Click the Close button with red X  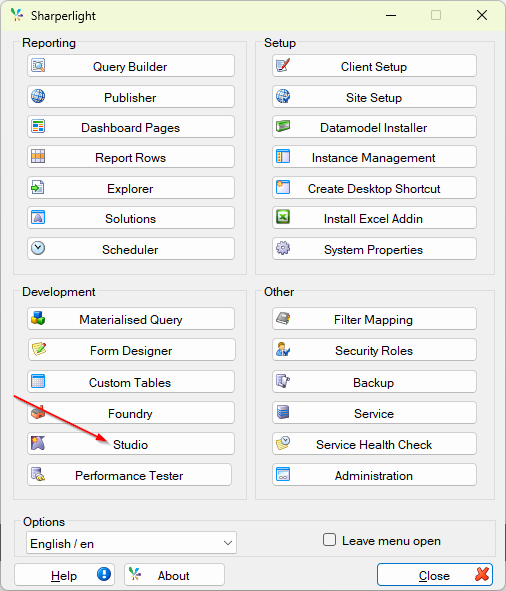tap(435, 575)
